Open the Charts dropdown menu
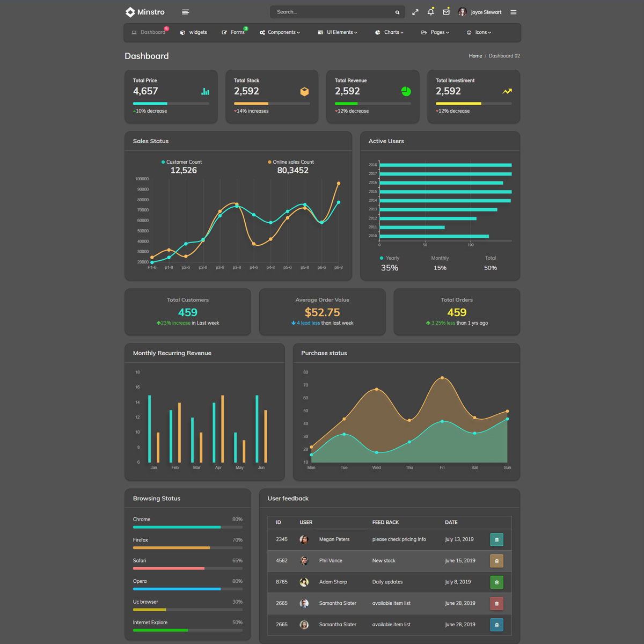 point(390,32)
